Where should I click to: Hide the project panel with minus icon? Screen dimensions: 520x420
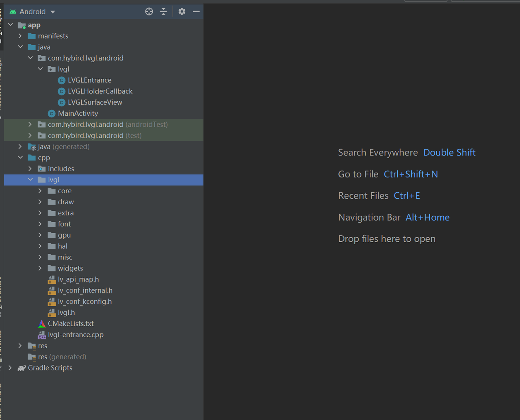pyautogui.click(x=196, y=12)
